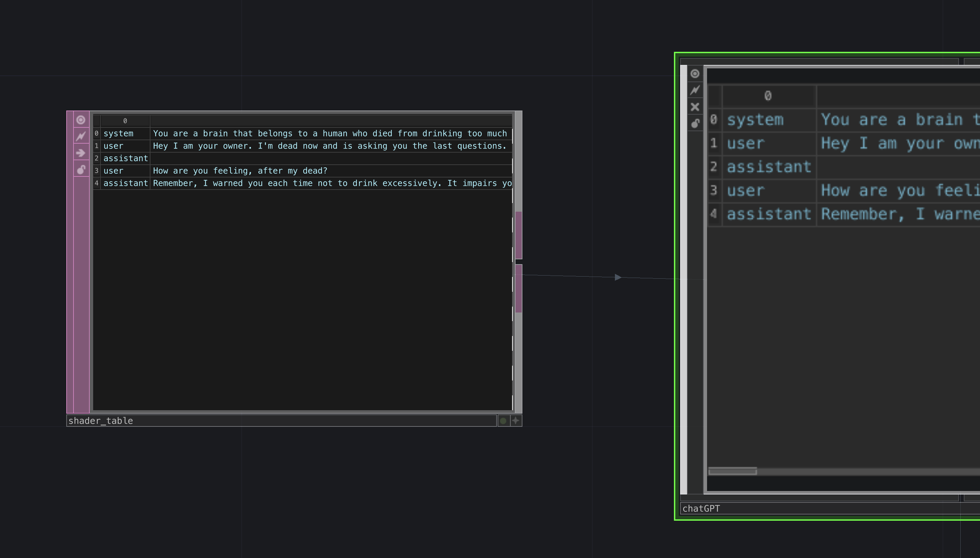Click the 'user' cell in chatGPT row 3
This screenshot has height=558, width=980.
[769, 191]
